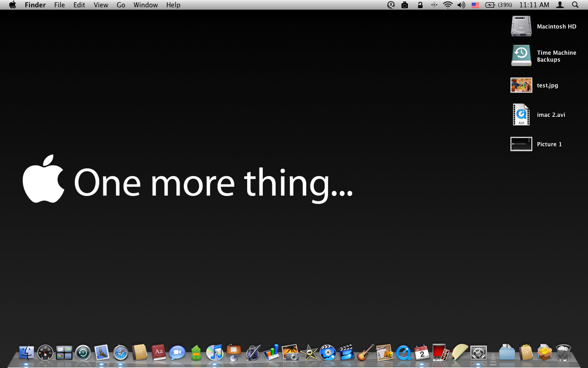Viewport: 588px width, 368px height.
Task: Launch iTunes from the Dock
Action: click(215, 353)
